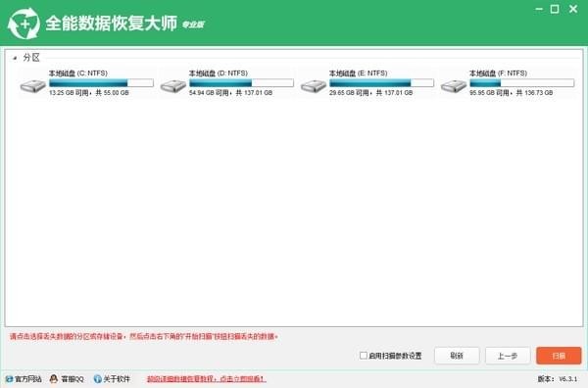This screenshot has height=388, width=588.
Task: Select local disk D: NTFS drive icon
Action: coord(172,86)
